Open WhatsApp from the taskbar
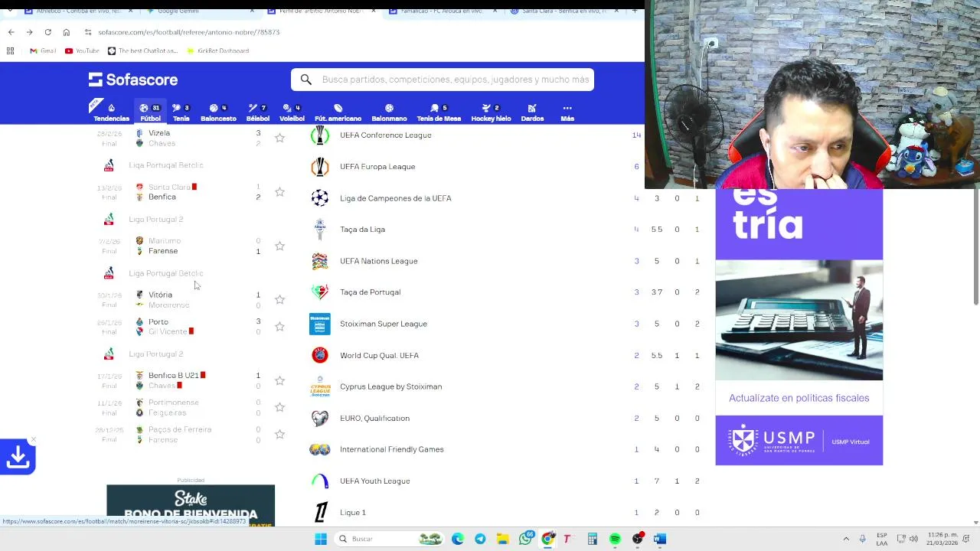Image resolution: width=980 pixels, height=551 pixels. (x=525, y=539)
